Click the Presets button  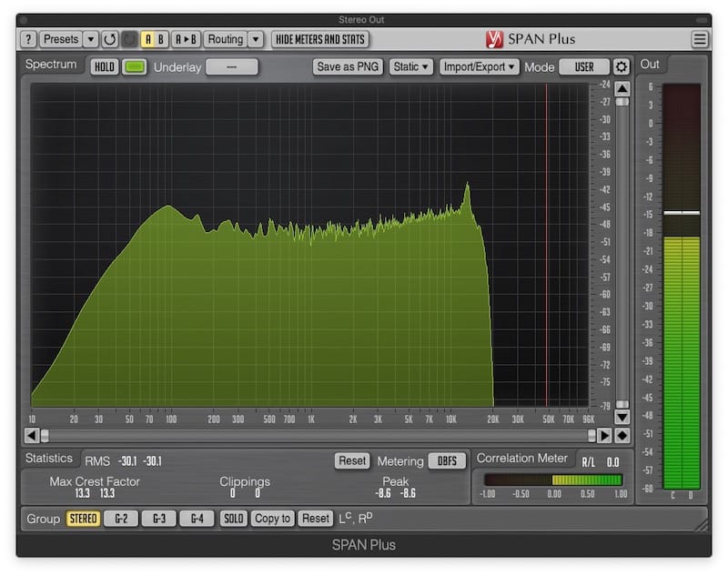[x=61, y=39]
